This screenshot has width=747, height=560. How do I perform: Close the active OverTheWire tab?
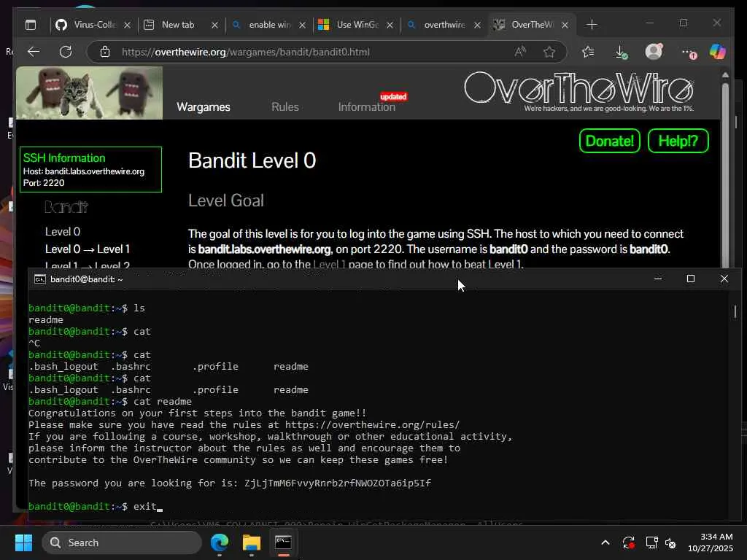(565, 26)
